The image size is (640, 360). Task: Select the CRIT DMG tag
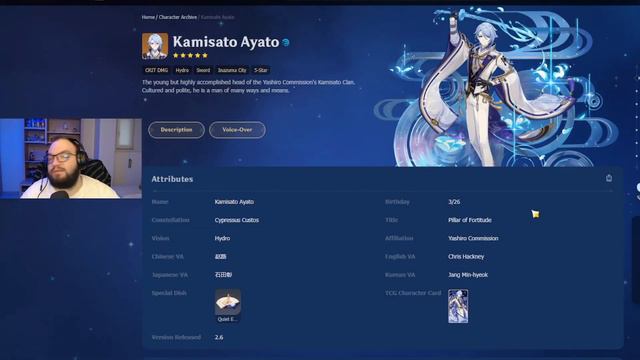tap(156, 70)
